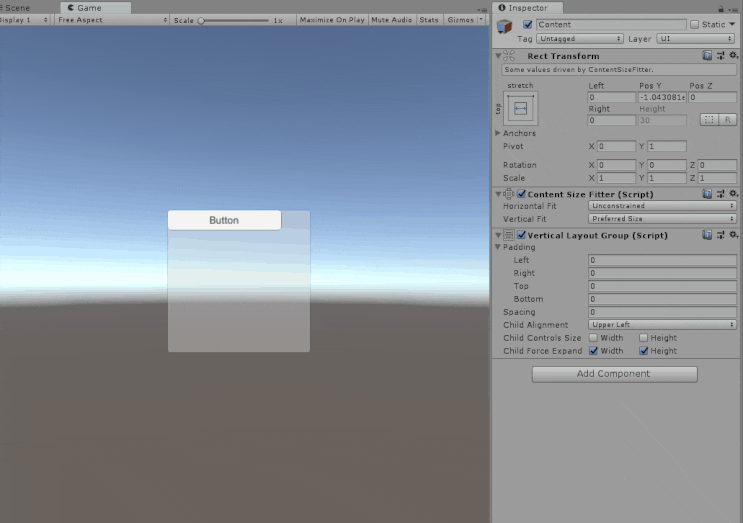
Task: Select the Inspector tab
Action: [x=527, y=8]
